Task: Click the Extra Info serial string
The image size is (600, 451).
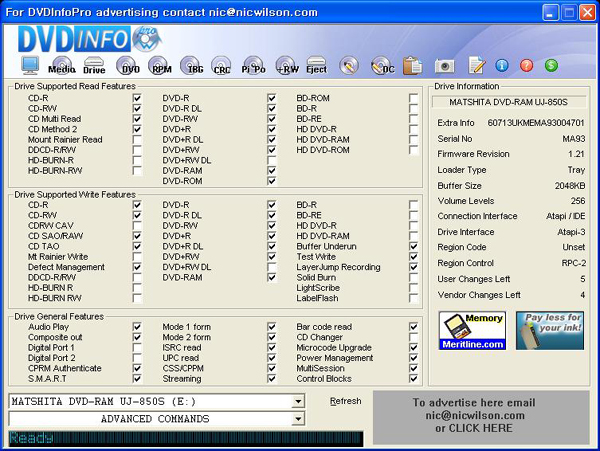Action: point(536,123)
